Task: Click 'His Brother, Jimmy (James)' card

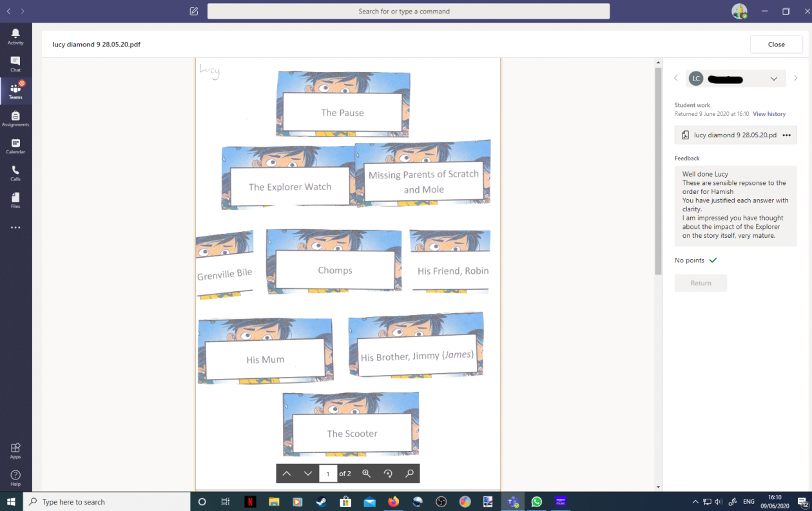Action: 416,346
